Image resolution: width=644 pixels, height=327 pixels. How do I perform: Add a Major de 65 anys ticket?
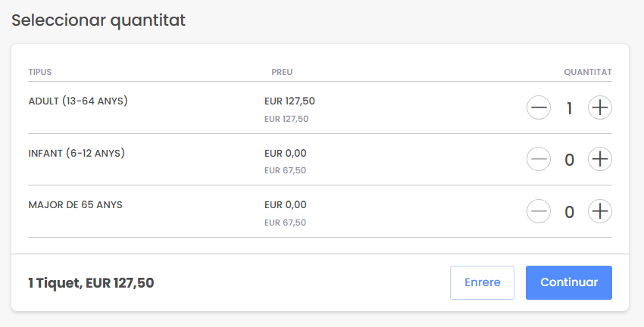[x=600, y=211]
